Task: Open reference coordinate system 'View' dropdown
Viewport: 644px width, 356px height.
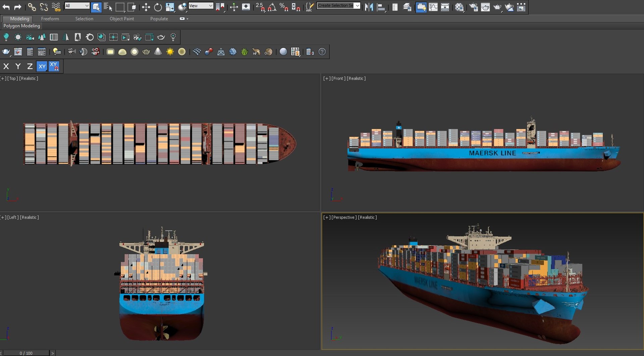Action: click(x=201, y=6)
